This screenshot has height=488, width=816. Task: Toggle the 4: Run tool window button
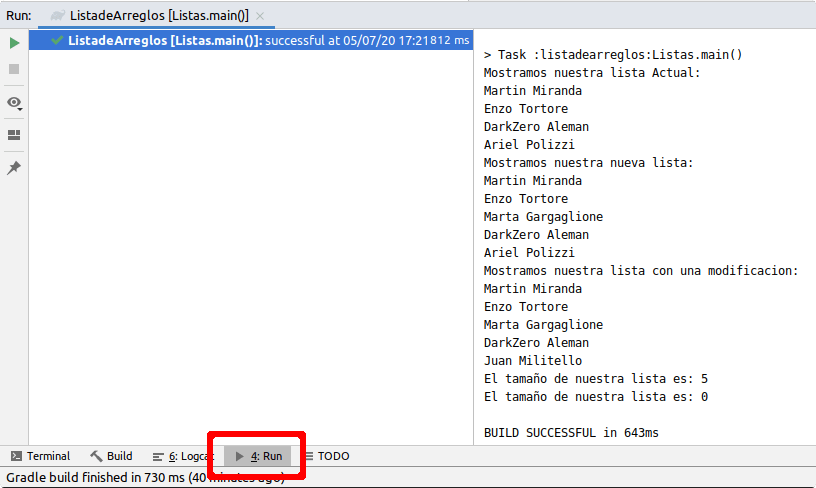[x=258, y=456]
